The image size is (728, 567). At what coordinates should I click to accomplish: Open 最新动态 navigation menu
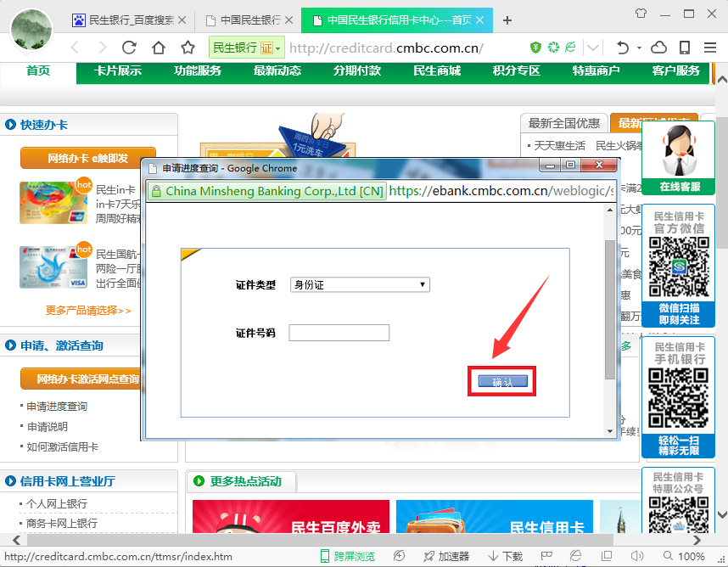point(277,71)
